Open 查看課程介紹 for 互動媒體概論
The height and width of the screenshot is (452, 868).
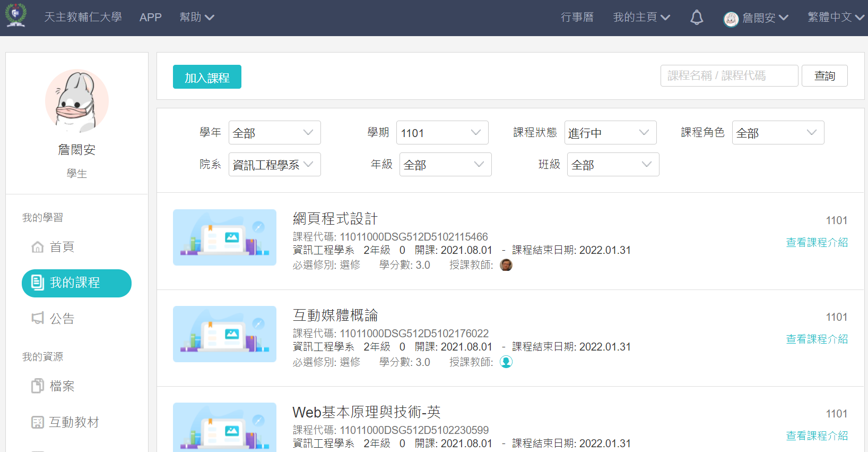point(817,339)
